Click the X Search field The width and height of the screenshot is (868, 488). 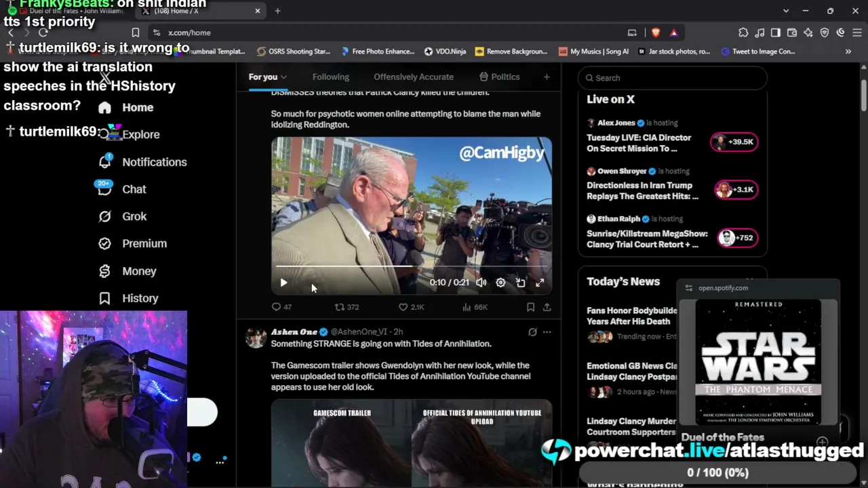coord(673,78)
